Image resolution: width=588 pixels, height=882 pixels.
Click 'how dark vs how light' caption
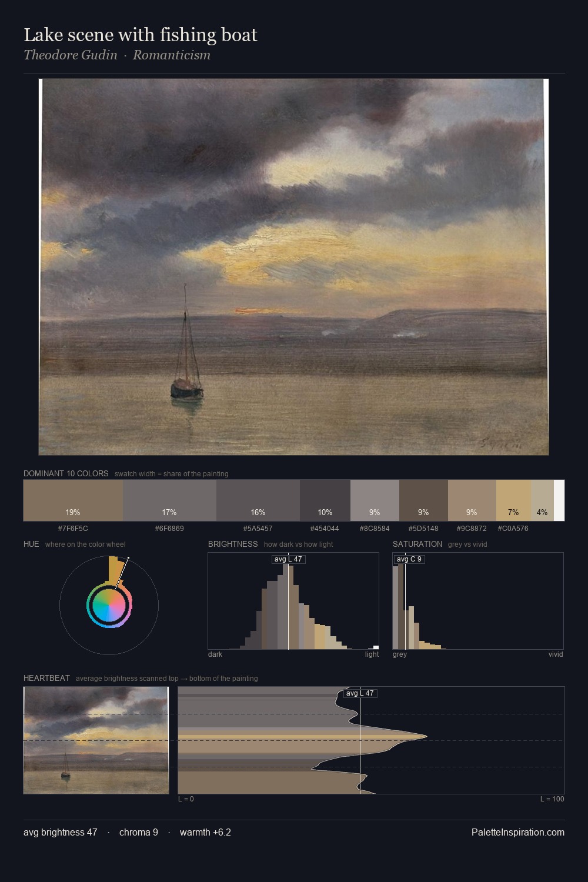coord(299,544)
